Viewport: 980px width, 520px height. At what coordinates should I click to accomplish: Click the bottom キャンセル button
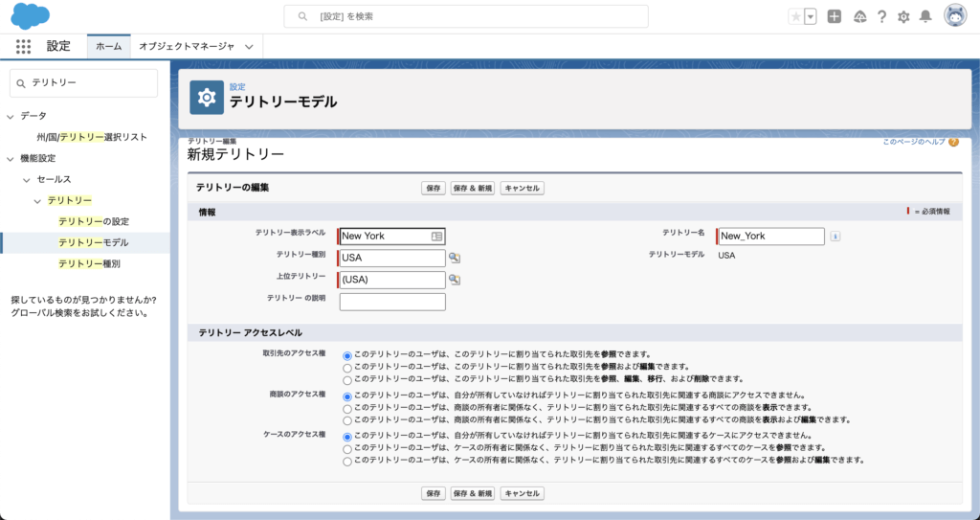tap(522, 494)
